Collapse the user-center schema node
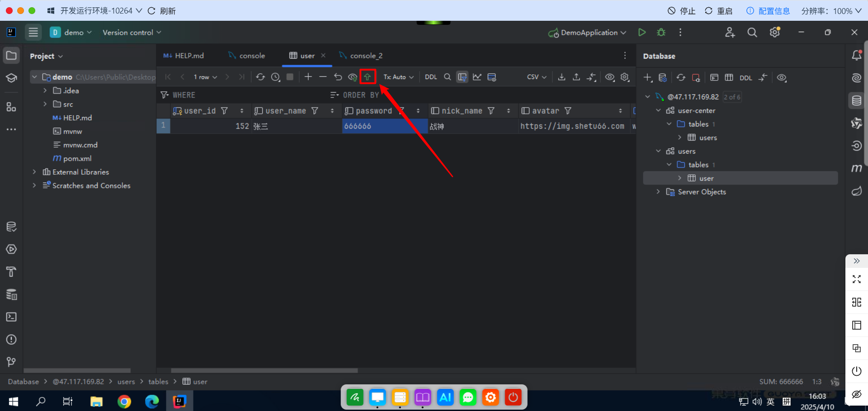868x411 pixels. [658, 110]
